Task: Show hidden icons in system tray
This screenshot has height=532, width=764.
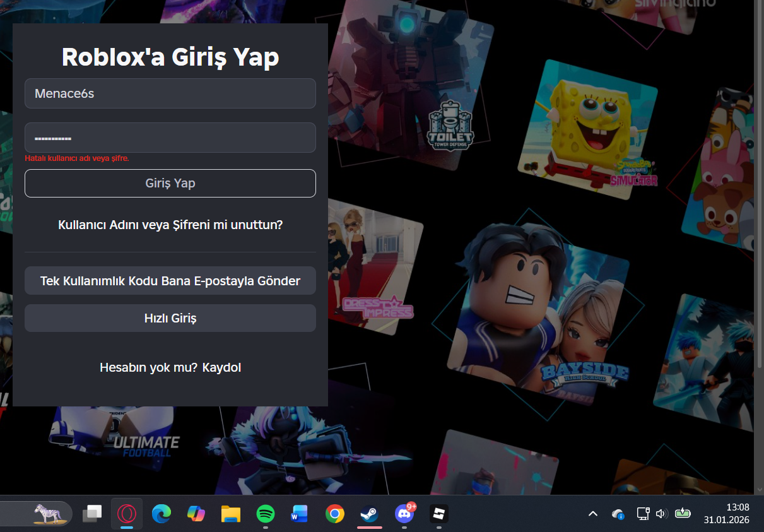Action: [592, 514]
